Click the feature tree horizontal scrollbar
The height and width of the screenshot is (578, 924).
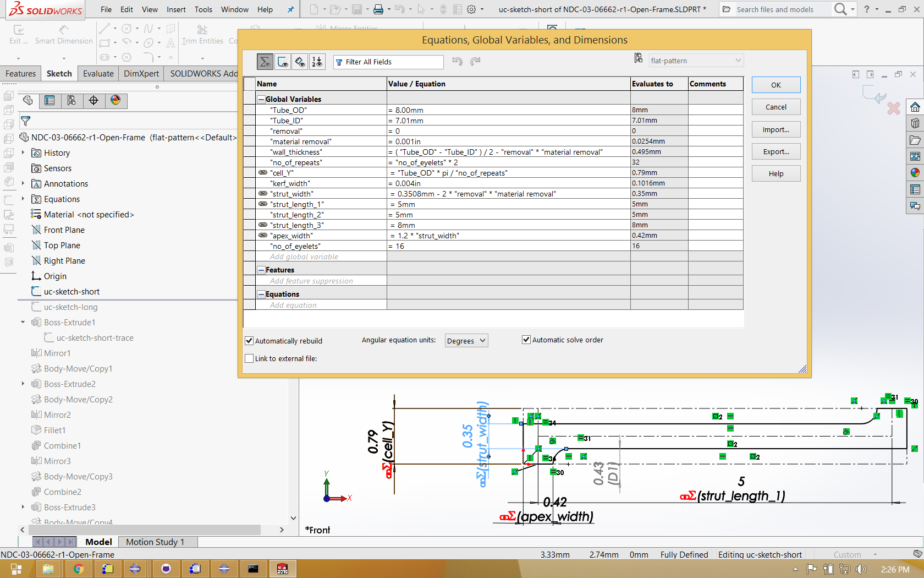click(x=144, y=530)
